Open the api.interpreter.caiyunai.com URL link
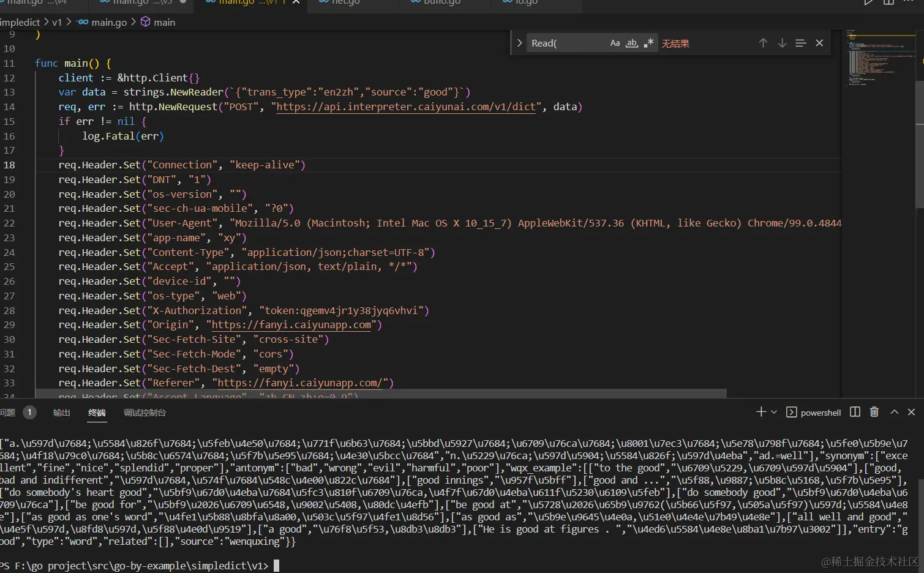 pyautogui.click(x=406, y=107)
